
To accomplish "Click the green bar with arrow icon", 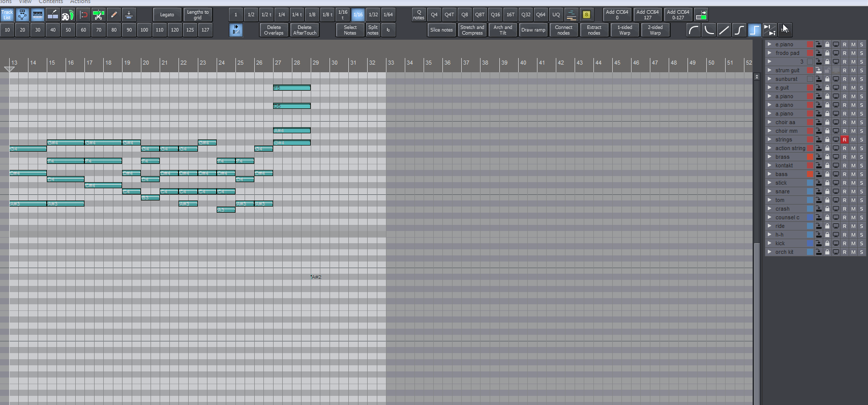I will pyautogui.click(x=701, y=15).
